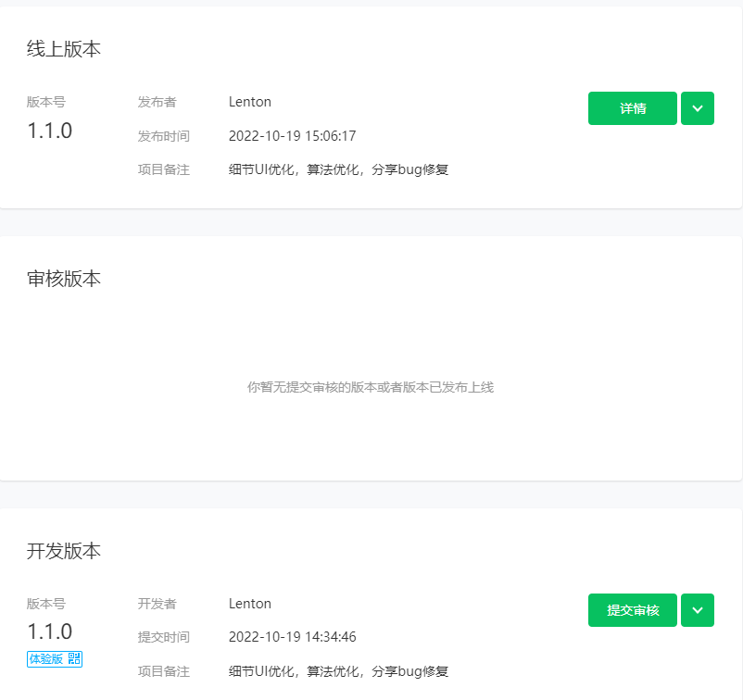The image size is (743, 700).
Task: Click the 体验版 badge label text
Action: point(46,658)
